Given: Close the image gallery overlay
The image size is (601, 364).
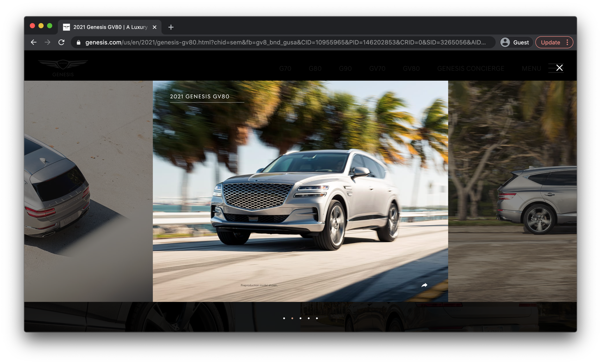Looking at the screenshot, I should (559, 68).
